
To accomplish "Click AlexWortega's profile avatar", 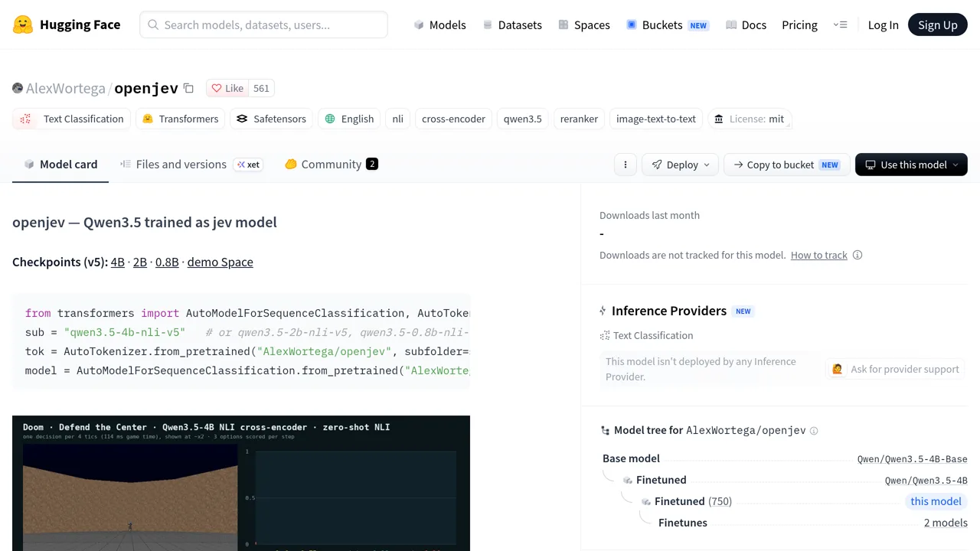I will (18, 88).
